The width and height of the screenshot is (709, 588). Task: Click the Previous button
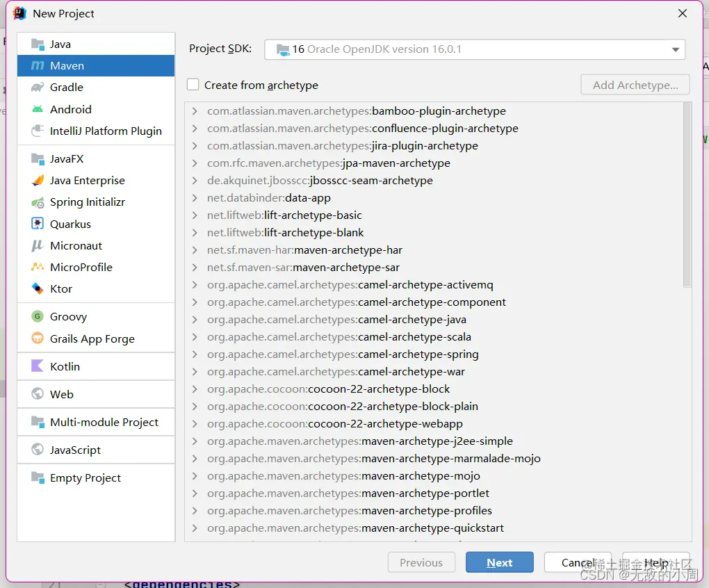pyautogui.click(x=421, y=562)
